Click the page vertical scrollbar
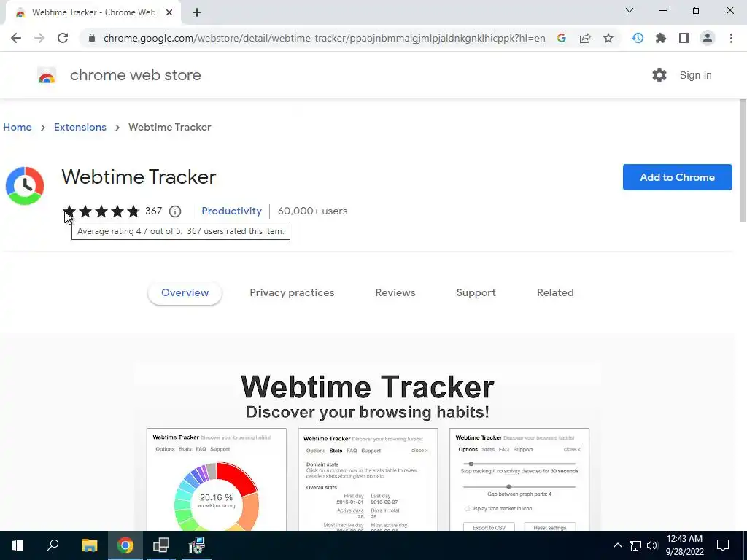The height and width of the screenshot is (560, 747). tap(743, 160)
